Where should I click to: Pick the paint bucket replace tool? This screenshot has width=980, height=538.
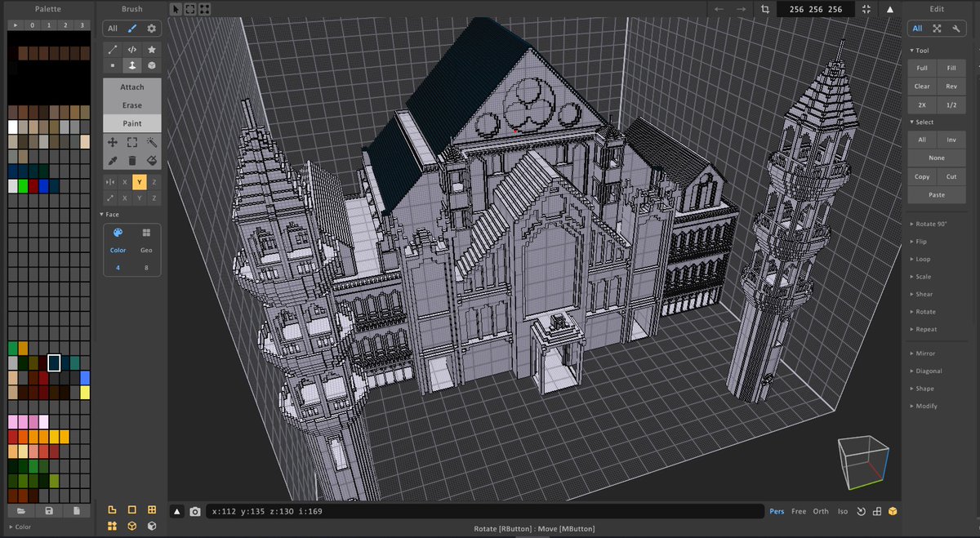pos(151,160)
